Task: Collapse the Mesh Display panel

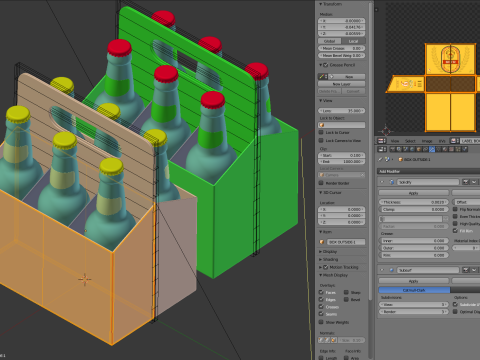Action: (x=333, y=275)
